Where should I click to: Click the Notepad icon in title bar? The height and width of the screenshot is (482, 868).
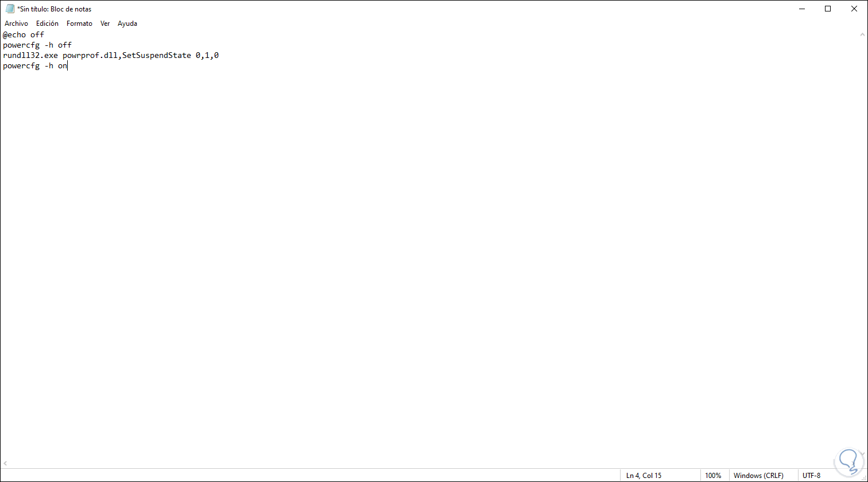tap(10, 9)
